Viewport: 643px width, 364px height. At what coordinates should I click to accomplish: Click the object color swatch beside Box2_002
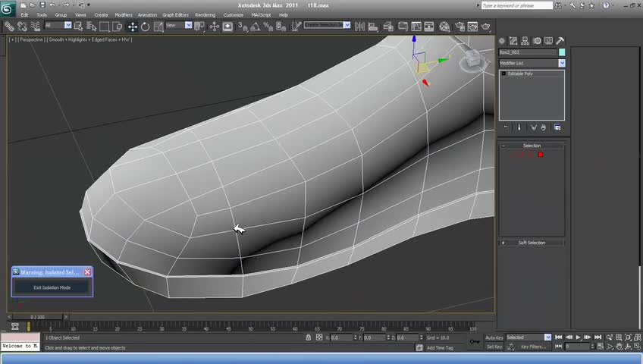coord(562,52)
